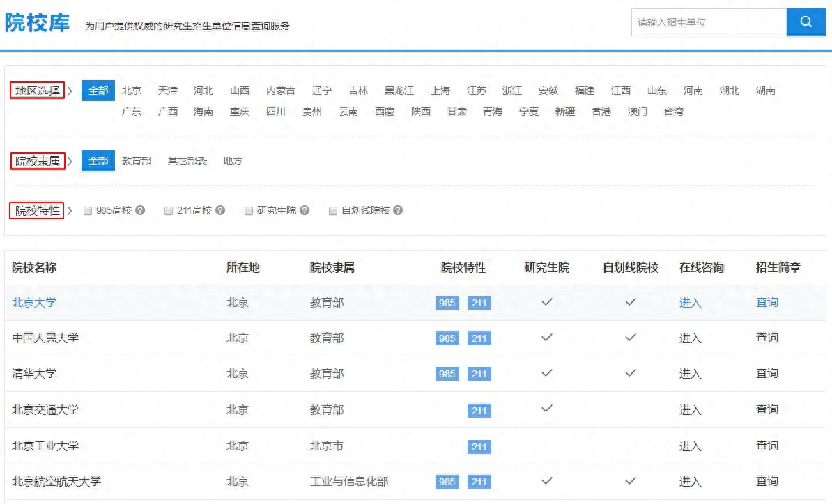
Task: Click the 北京市 affiliation cell
Action: [327, 446]
